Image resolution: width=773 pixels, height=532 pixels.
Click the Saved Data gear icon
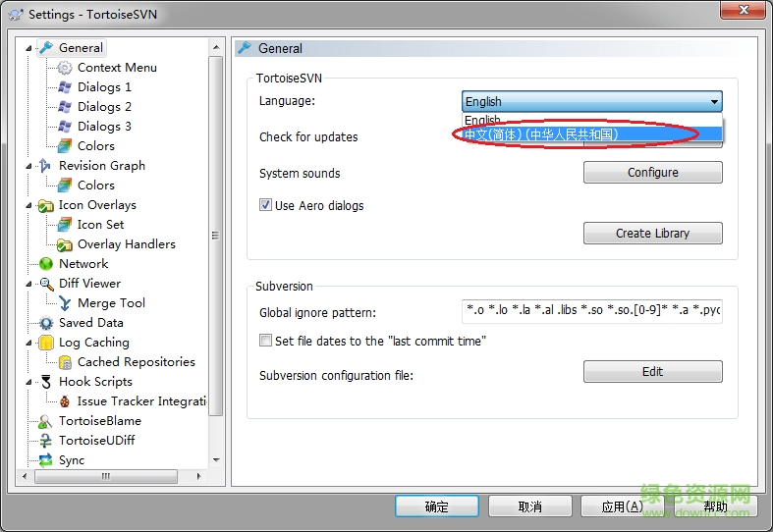(x=46, y=323)
